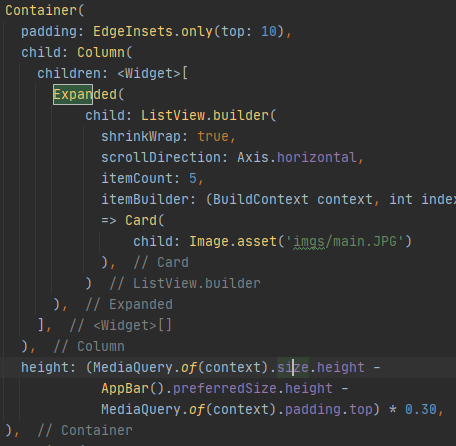The width and height of the screenshot is (456, 446).
Task: Click EdgeInsets.only in the padding line
Action: pos(153,31)
